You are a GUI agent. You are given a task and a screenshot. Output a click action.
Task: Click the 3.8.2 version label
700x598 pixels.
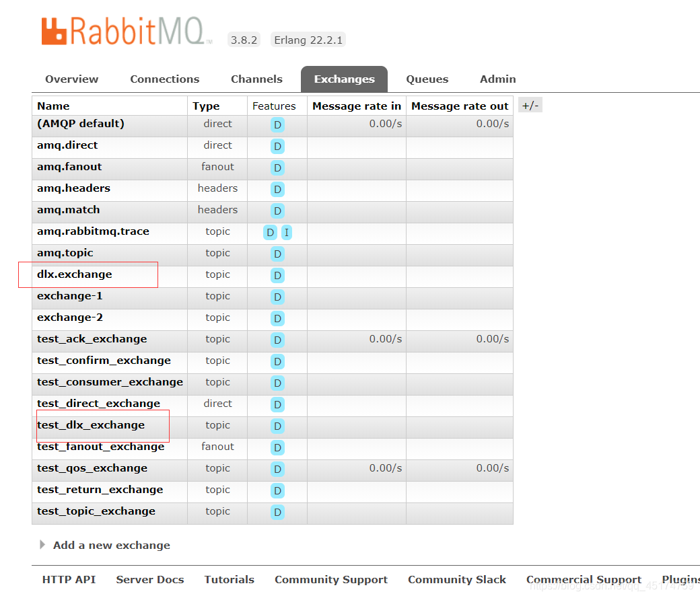pyautogui.click(x=244, y=40)
